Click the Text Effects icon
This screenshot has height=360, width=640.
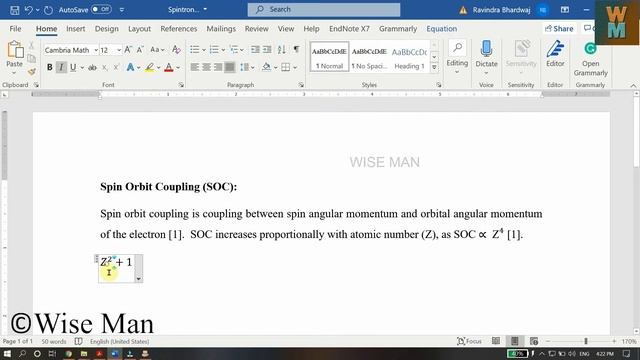tap(130, 67)
